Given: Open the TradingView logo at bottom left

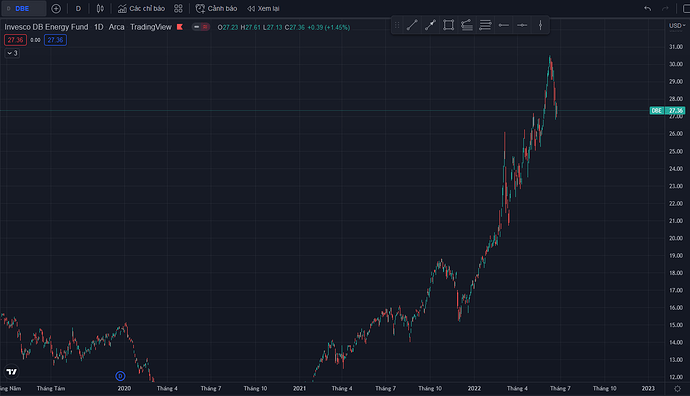Looking at the screenshot, I should [x=12, y=372].
